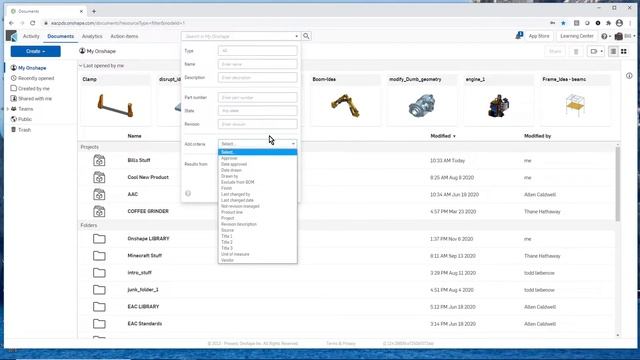Click the folder icon for Onshape LIBRARY
The height and width of the screenshot is (360, 640).
(x=99, y=239)
